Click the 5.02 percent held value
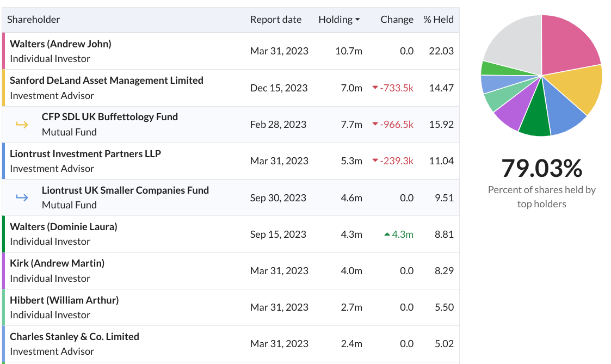The width and height of the screenshot is (611, 364). 444,344
